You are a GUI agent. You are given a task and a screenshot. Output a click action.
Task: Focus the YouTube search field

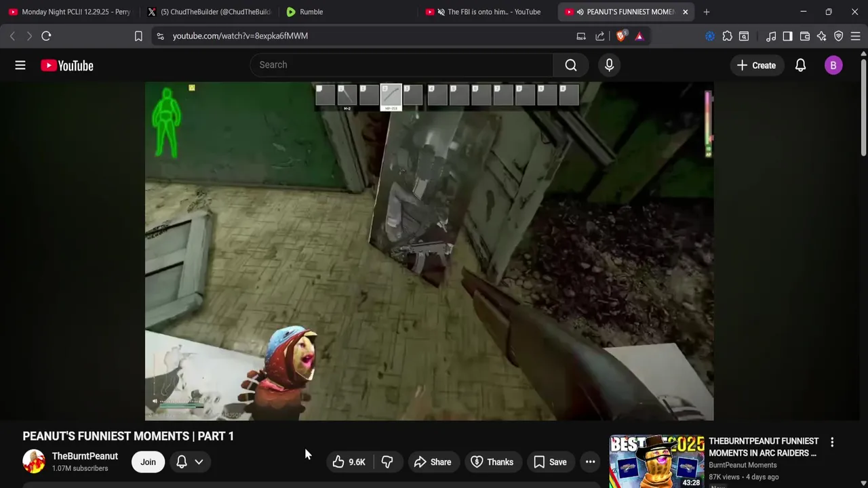pos(401,65)
